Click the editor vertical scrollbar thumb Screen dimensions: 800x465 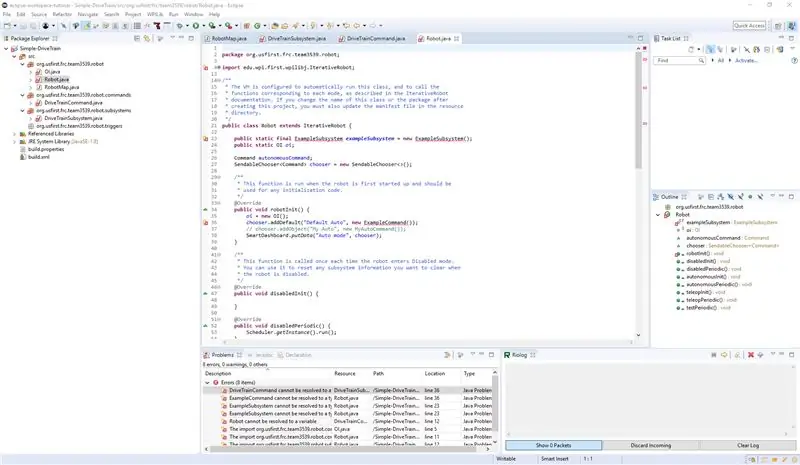tap(638, 110)
